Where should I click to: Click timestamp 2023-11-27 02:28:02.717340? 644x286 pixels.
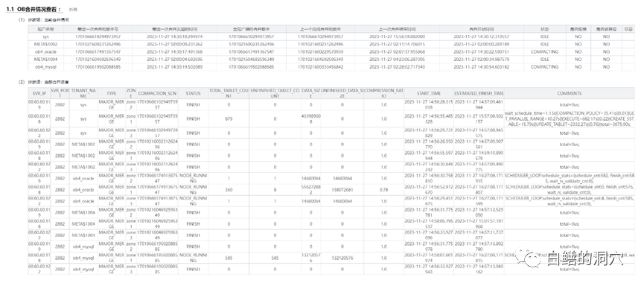click(x=397, y=66)
